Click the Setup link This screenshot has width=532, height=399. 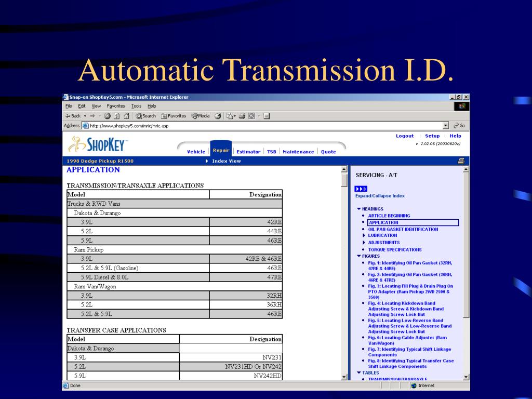(432, 136)
